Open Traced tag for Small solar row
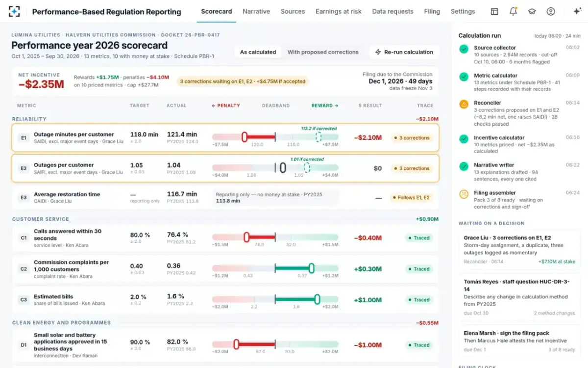588x368 pixels. pyautogui.click(x=419, y=345)
